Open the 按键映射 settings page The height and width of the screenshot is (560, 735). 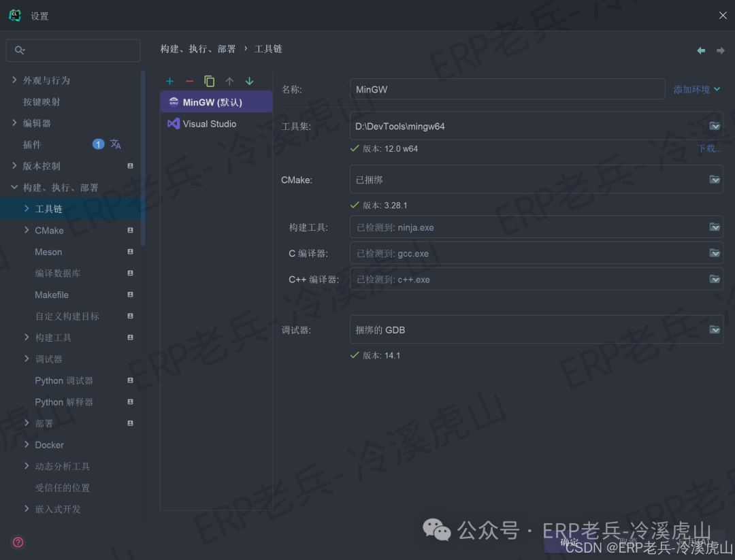coord(42,101)
